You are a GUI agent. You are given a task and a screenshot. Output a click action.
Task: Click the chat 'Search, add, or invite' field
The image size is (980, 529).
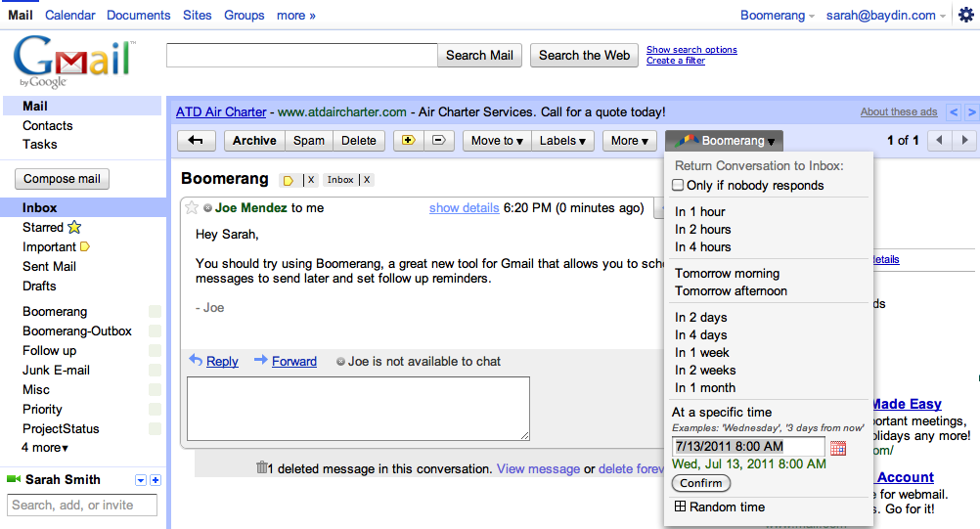(82, 506)
